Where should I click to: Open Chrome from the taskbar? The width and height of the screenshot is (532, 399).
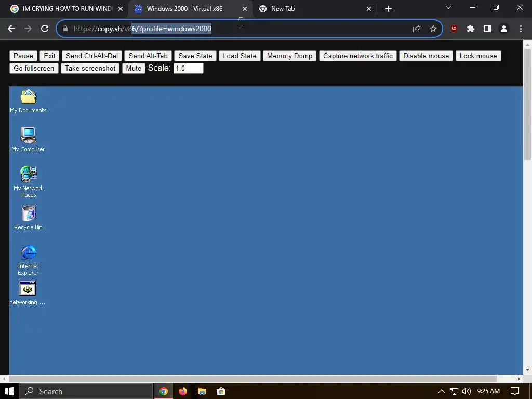click(x=164, y=391)
